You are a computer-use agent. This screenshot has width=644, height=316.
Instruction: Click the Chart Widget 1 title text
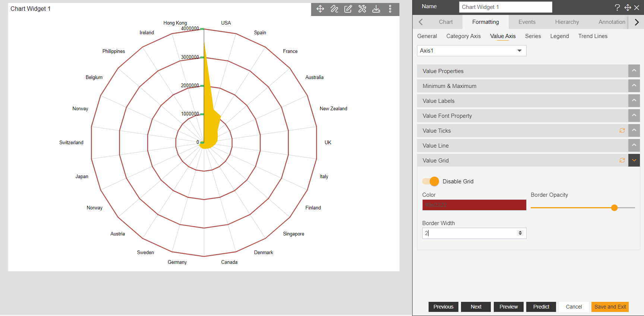coord(30,9)
